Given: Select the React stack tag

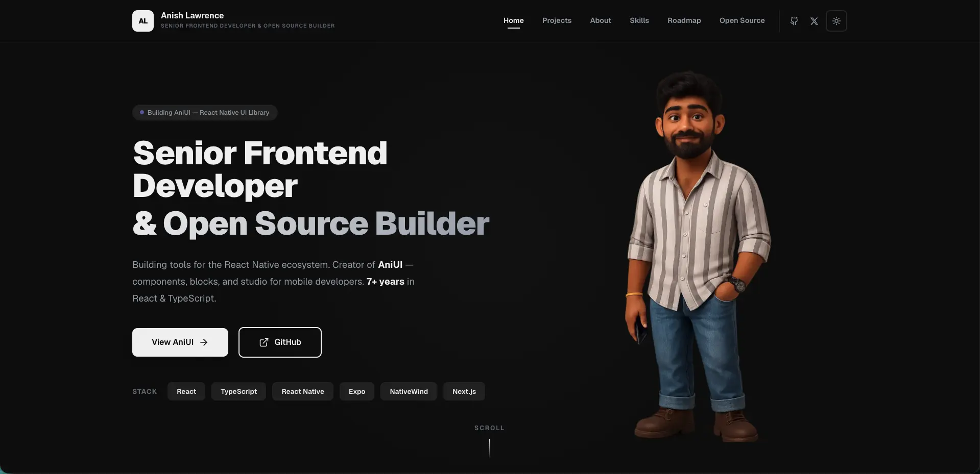Looking at the screenshot, I should [x=186, y=391].
